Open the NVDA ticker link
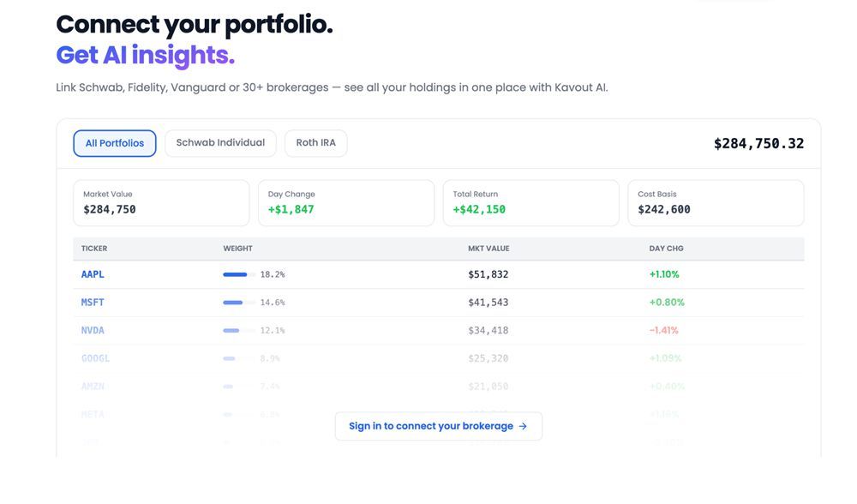Screen dimensions: 857x504 click(93, 330)
